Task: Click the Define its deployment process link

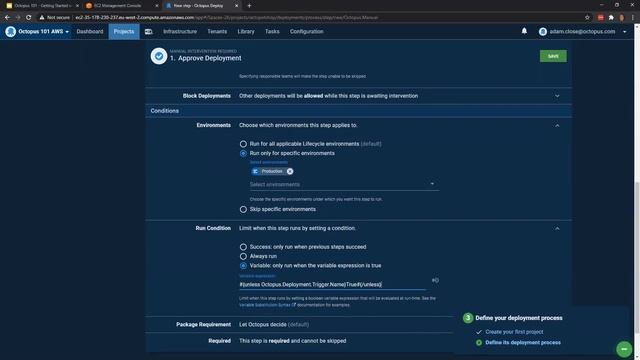Action: (523, 342)
